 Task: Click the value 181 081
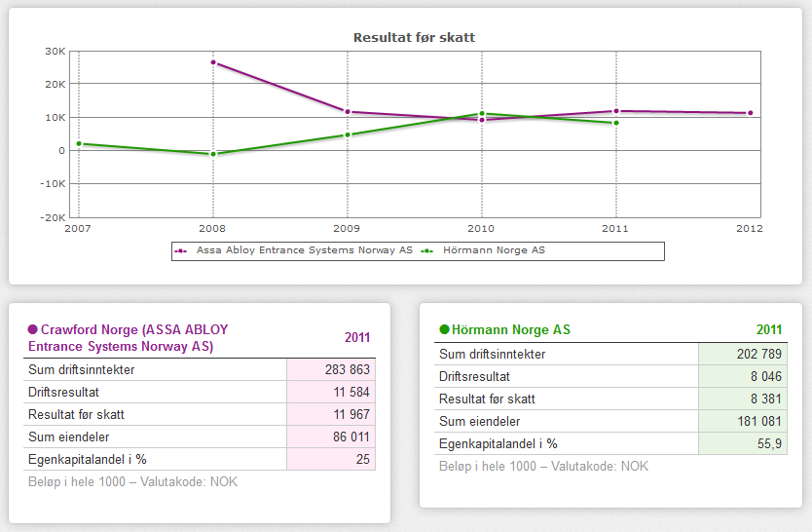pyautogui.click(x=759, y=421)
